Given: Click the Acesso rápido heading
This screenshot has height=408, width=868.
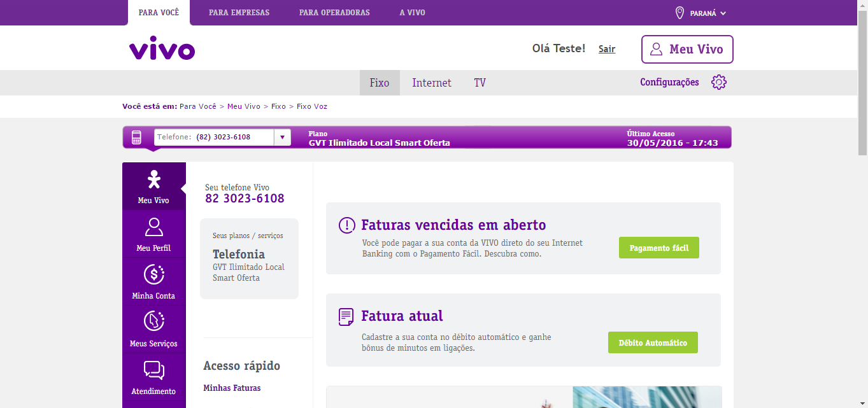Looking at the screenshot, I should pyautogui.click(x=242, y=366).
